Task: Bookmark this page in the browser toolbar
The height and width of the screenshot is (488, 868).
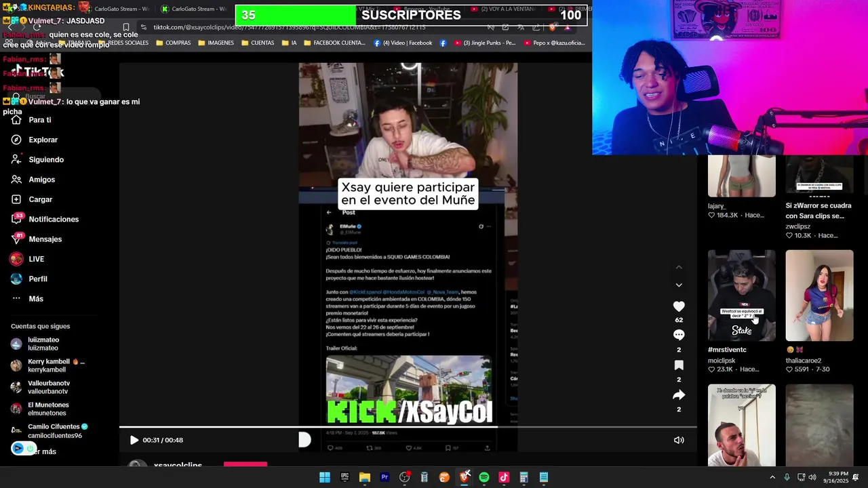Action: point(126,28)
